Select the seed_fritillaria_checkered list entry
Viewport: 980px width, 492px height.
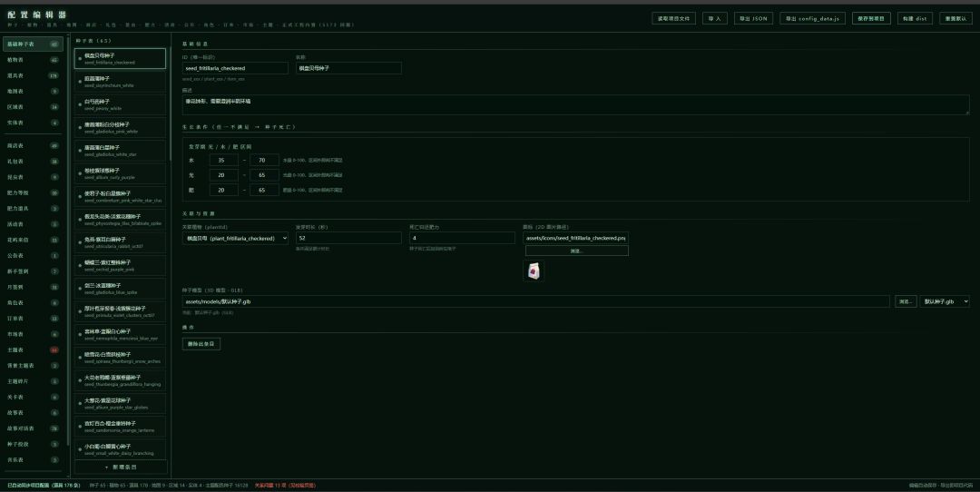tap(120, 59)
